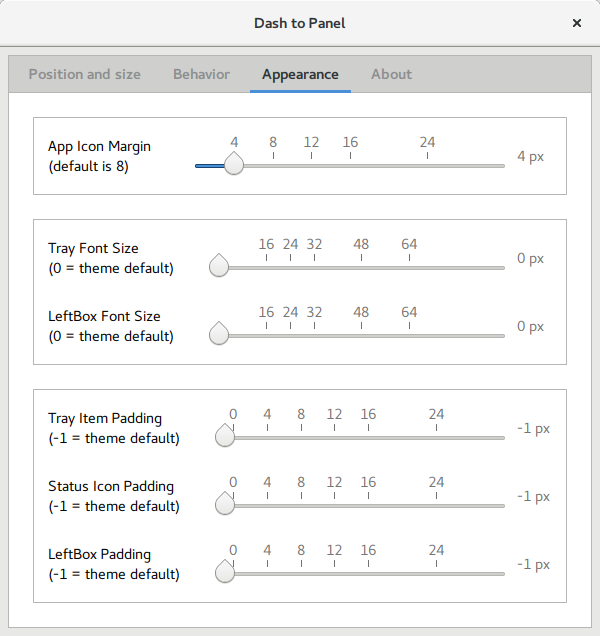Click the Tray Item Padding slider handle

point(225,437)
